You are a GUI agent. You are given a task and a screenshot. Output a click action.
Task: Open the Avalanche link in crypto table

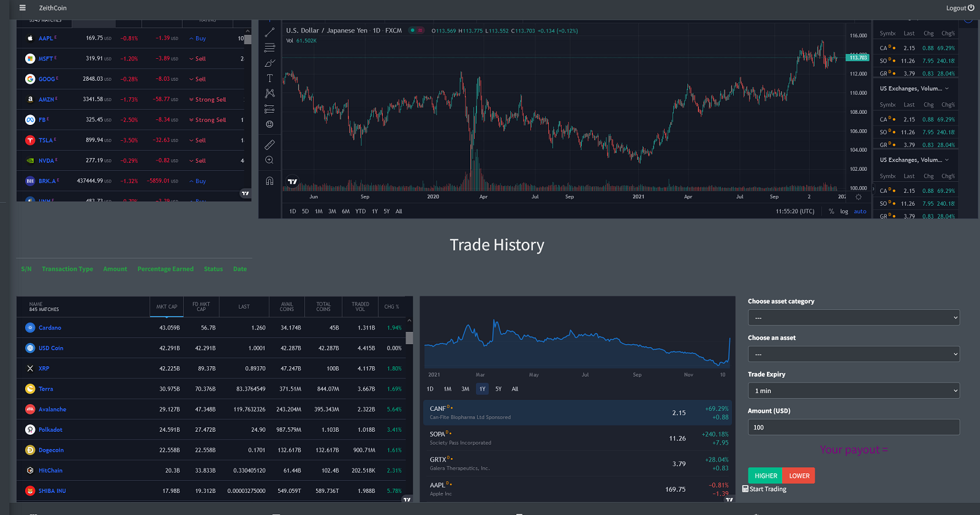[52, 410]
